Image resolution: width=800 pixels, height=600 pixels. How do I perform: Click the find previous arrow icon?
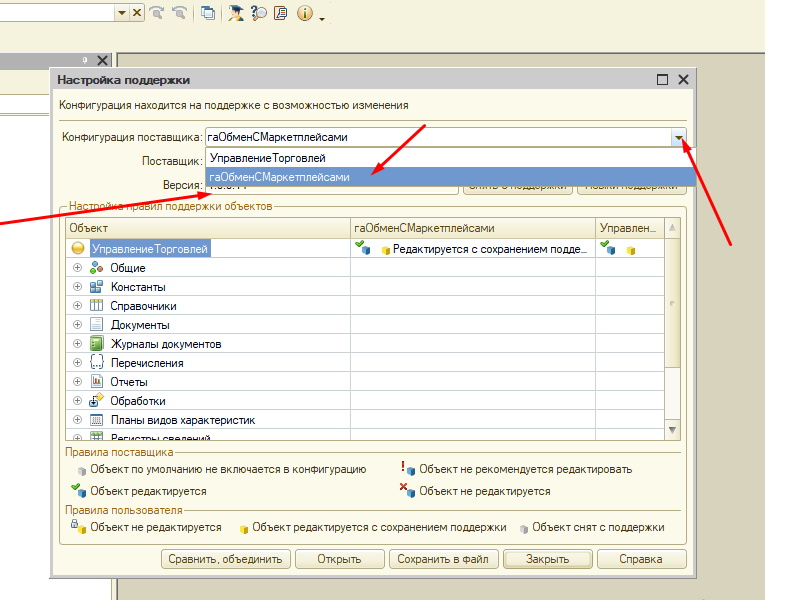179,13
